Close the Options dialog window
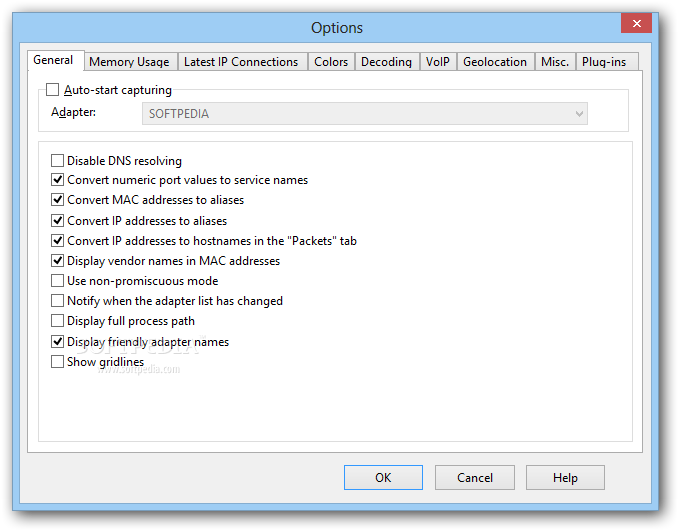Image resolution: width=679 pixels, height=531 pixels. (636, 24)
